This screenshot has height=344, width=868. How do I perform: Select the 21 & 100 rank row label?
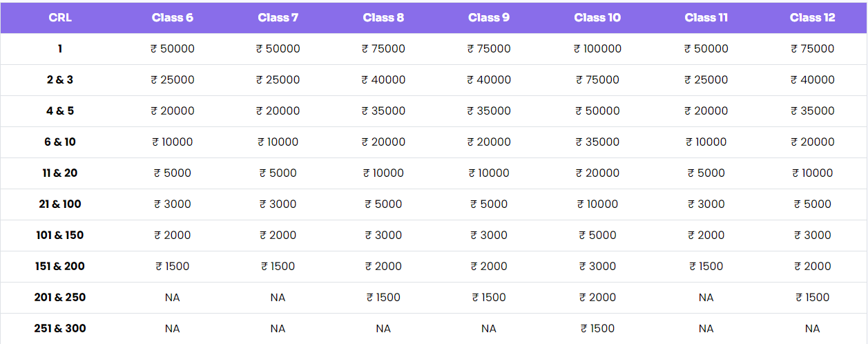pyautogui.click(x=60, y=204)
